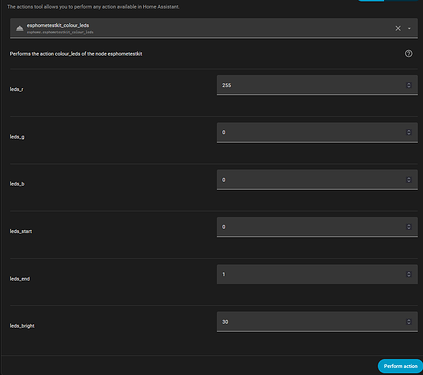Open the action picker dropdown arrow
This screenshot has height=375, width=423.
pos(409,28)
